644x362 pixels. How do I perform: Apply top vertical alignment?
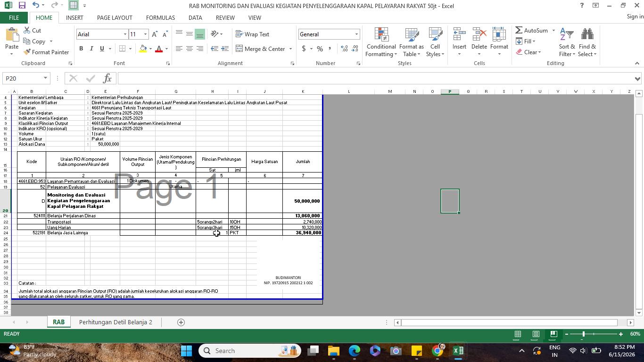point(179,34)
